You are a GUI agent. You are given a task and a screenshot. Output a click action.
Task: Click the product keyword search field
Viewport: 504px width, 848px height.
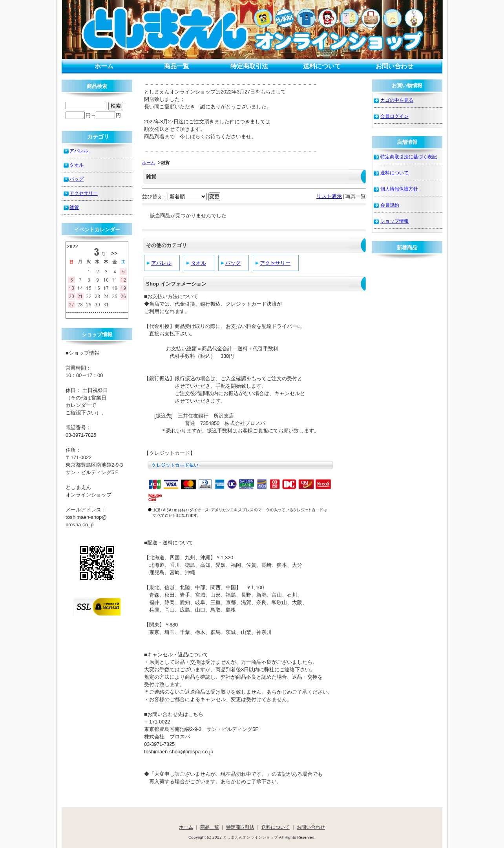pyautogui.click(x=86, y=106)
